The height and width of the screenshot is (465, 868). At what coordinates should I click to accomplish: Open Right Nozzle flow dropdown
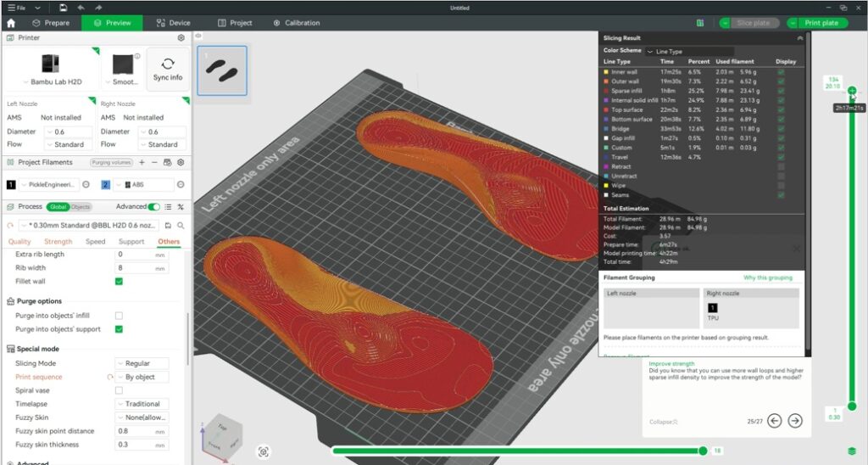pyautogui.click(x=162, y=144)
